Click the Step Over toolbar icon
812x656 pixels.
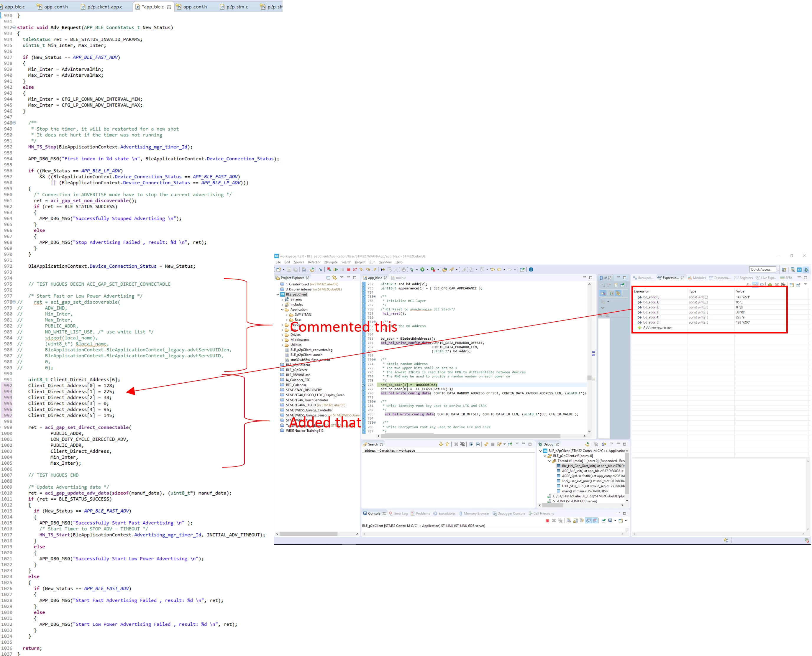coord(368,269)
